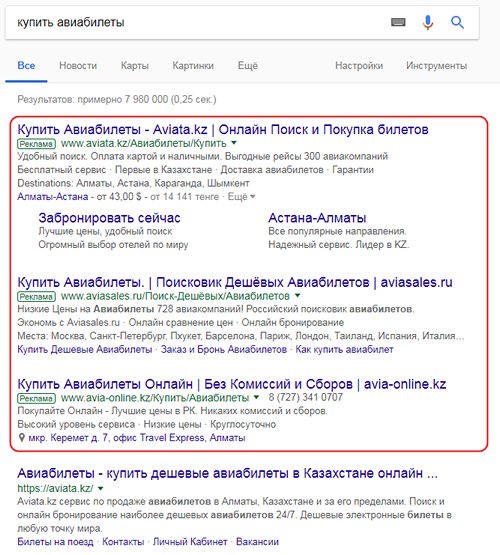Switch to the Картинки tab
Viewport: 500px width, 555px height.
pyautogui.click(x=193, y=65)
